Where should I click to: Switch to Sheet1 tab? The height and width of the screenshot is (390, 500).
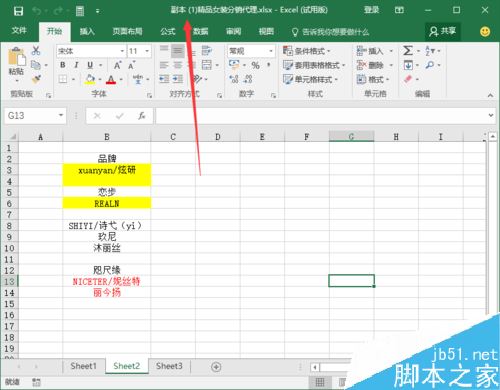pos(83,366)
